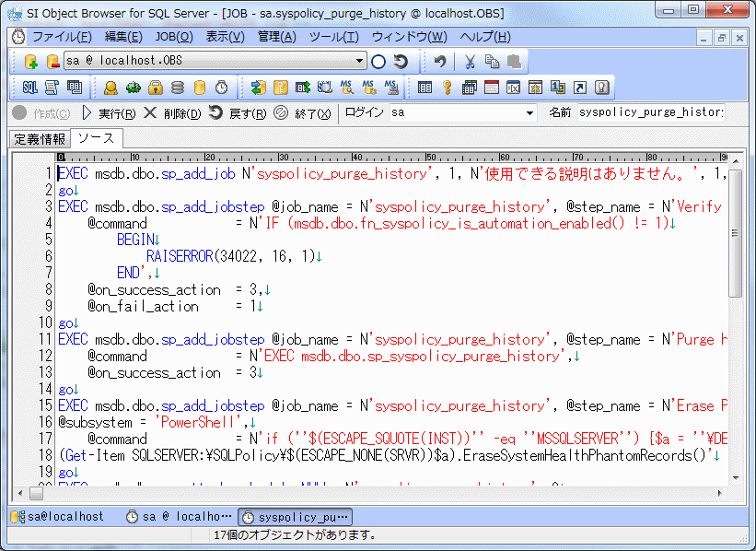Click the scissors cut icon
This screenshot has height=551, width=756.
pos(469,62)
